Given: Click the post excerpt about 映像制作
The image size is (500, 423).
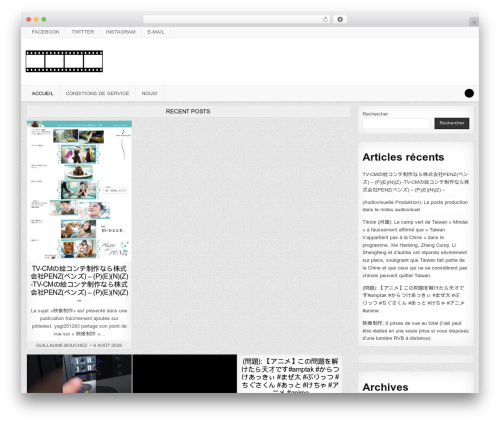Looking at the screenshot, I should click(x=79, y=322).
